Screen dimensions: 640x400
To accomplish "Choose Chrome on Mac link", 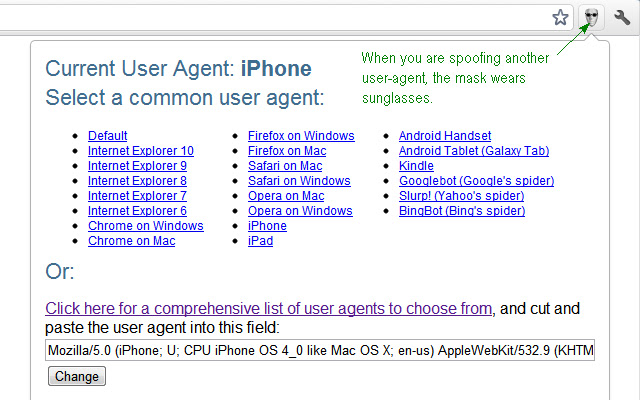I will point(132,241).
